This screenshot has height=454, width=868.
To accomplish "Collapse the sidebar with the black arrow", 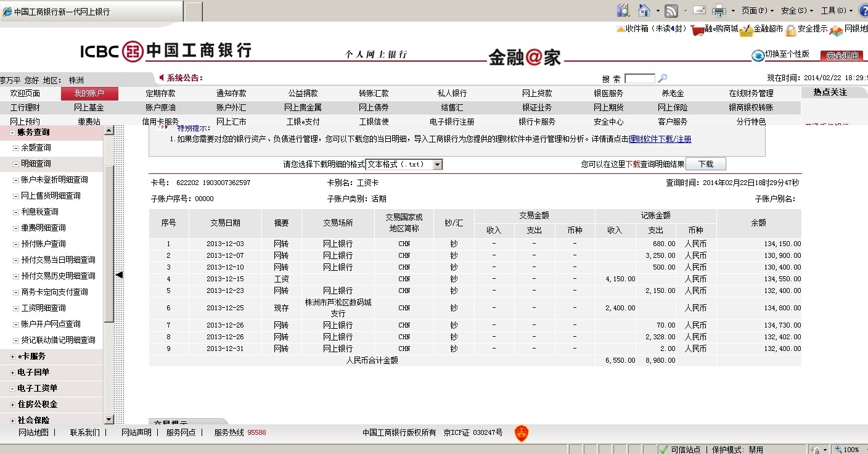I will click(x=120, y=275).
